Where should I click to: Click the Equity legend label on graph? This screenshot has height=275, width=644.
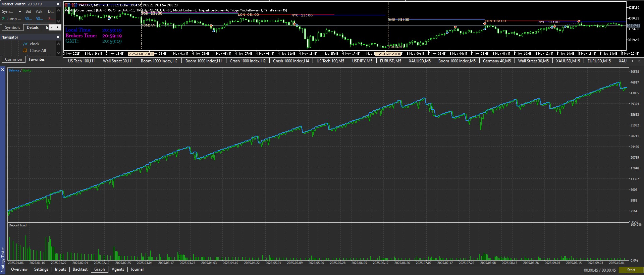27,70
